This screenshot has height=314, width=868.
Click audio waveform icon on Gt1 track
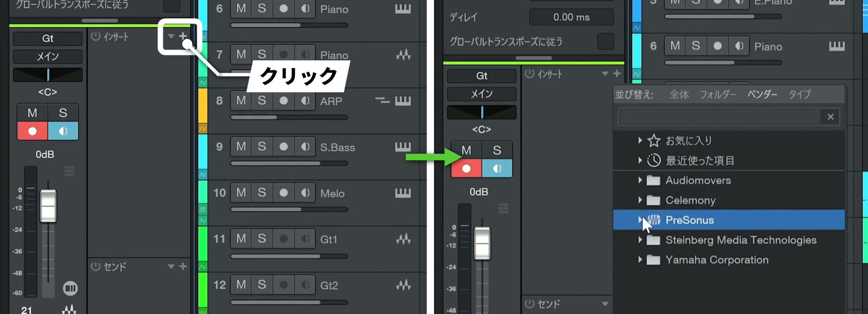click(403, 239)
